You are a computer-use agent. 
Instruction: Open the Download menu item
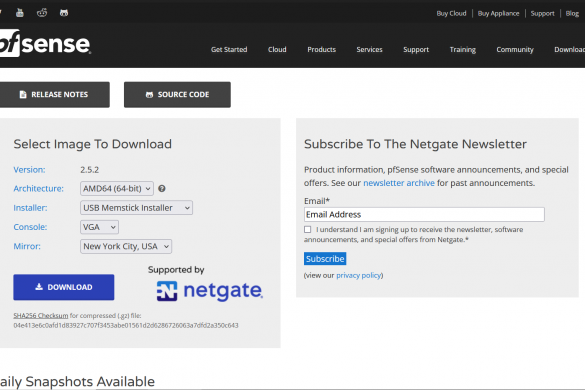tap(569, 49)
